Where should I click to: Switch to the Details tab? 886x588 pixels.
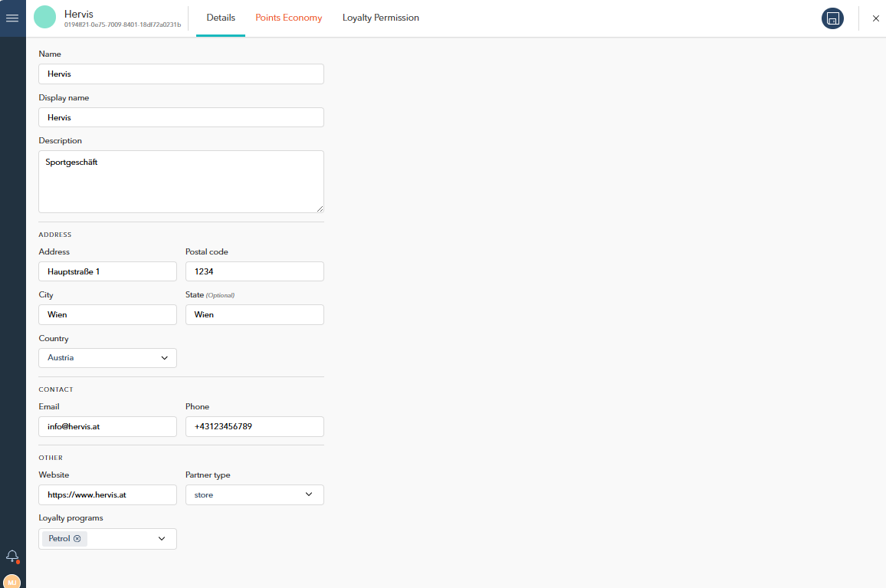(221, 18)
